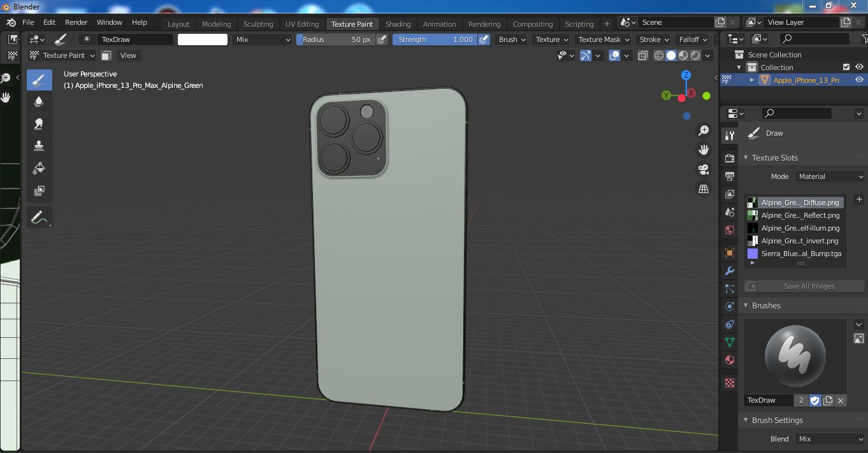This screenshot has height=453, width=868.
Task: Switch to the UV Editing workspace tab
Action: coord(302,24)
